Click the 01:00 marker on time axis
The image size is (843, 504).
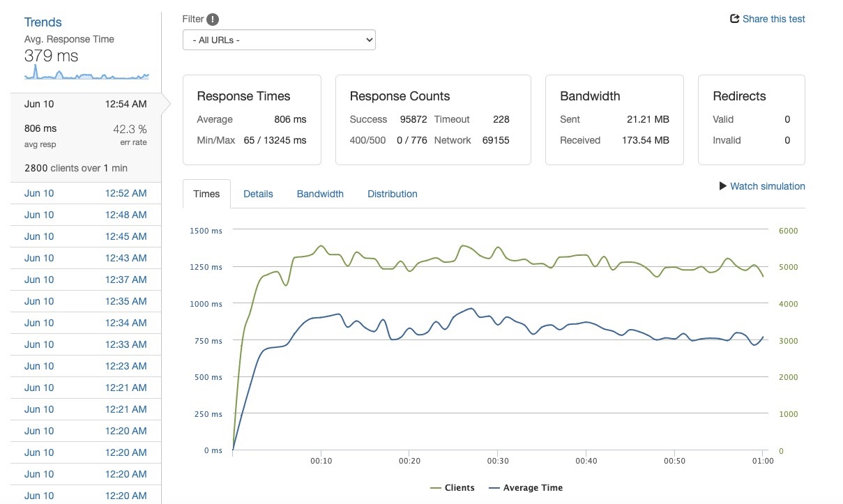[x=763, y=461]
